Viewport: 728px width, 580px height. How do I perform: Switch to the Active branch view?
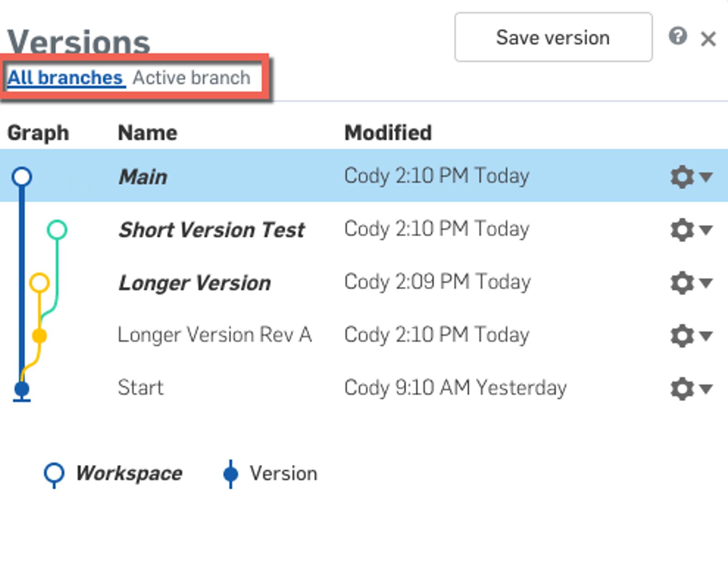(192, 78)
